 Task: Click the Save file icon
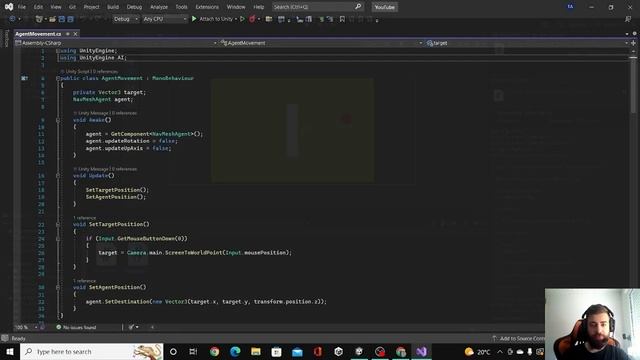click(62, 19)
